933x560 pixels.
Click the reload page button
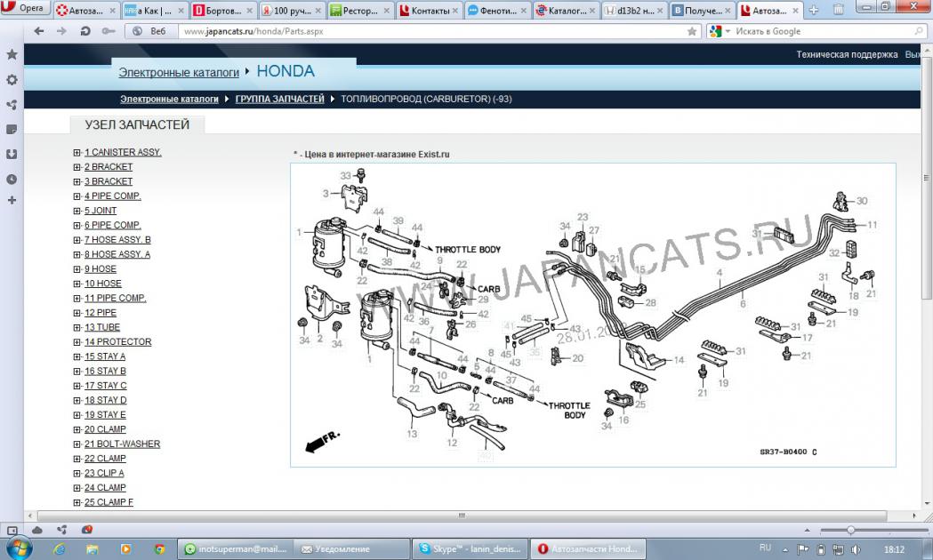tap(85, 31)
